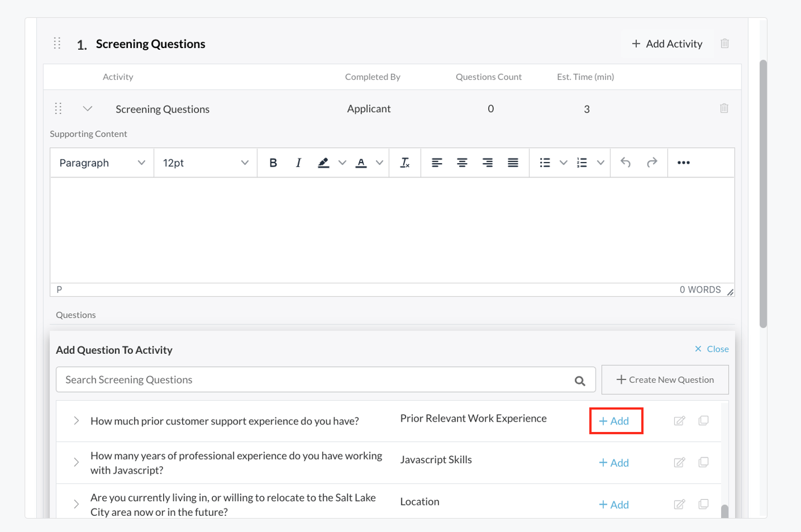Apply a bulleted list
Image resolution: width=801 pixels, height=532 pixels.
coord(544,162)
